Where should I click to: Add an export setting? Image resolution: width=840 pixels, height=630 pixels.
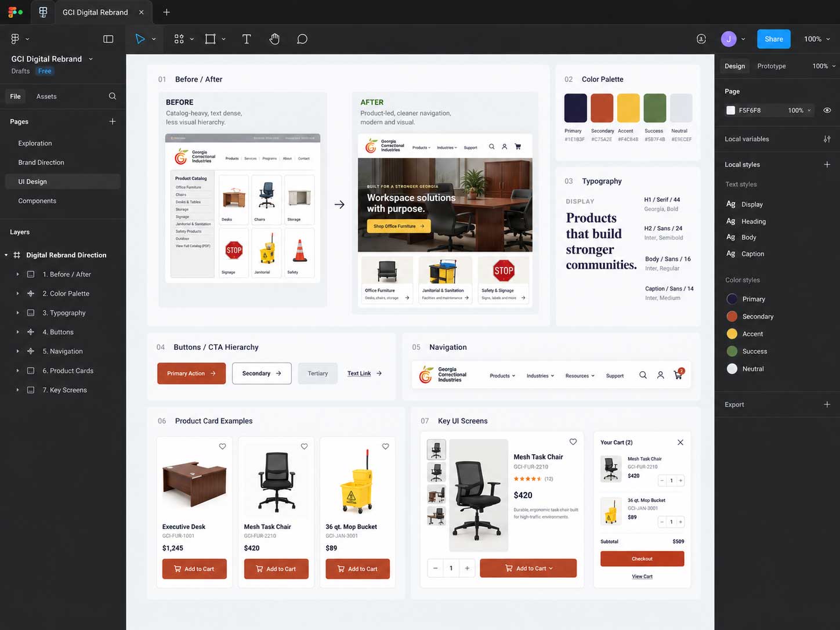pyautogui.click(x=827, y=404)
